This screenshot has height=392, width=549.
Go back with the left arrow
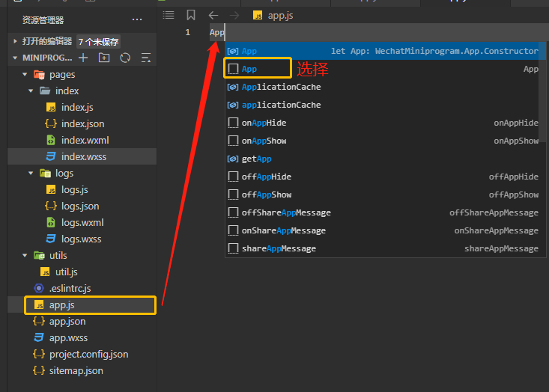coord(213,16)
